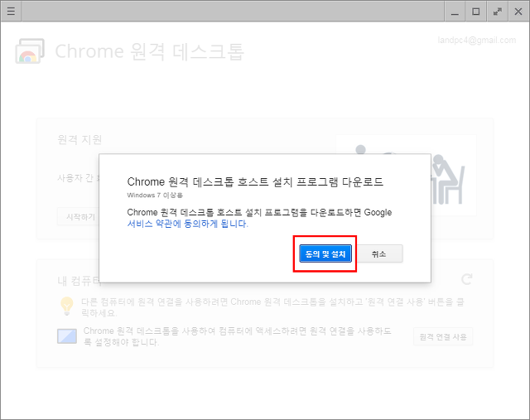Cancel the dialog with 취소 button
The height and width of the screenshot is (420, 530).
pos(379,253)
